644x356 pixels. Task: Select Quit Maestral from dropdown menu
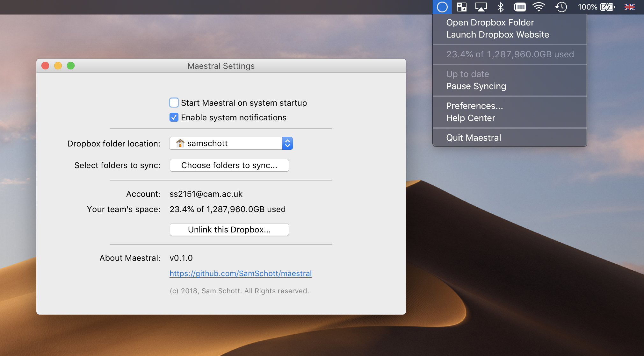(x=473, y=138)
